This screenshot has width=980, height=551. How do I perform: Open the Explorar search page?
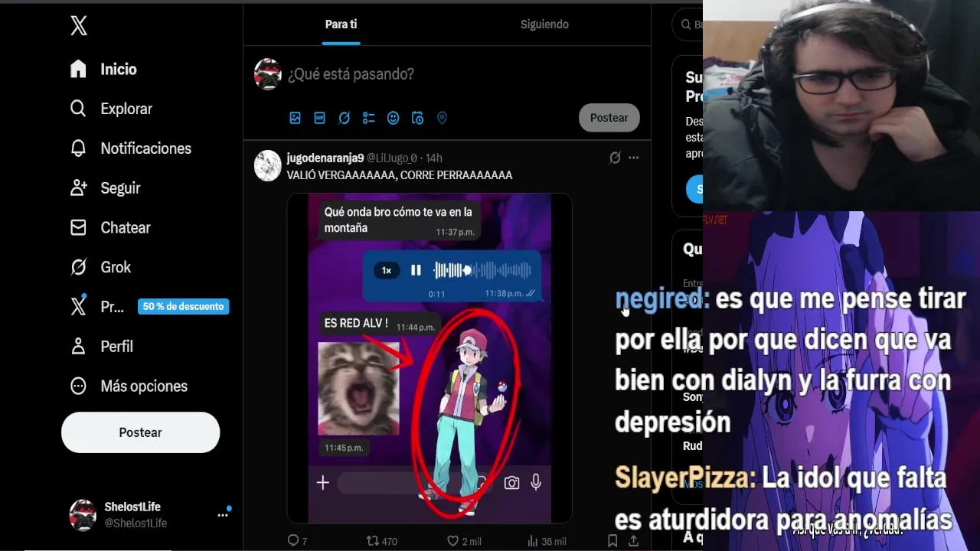tap(111, 109)
